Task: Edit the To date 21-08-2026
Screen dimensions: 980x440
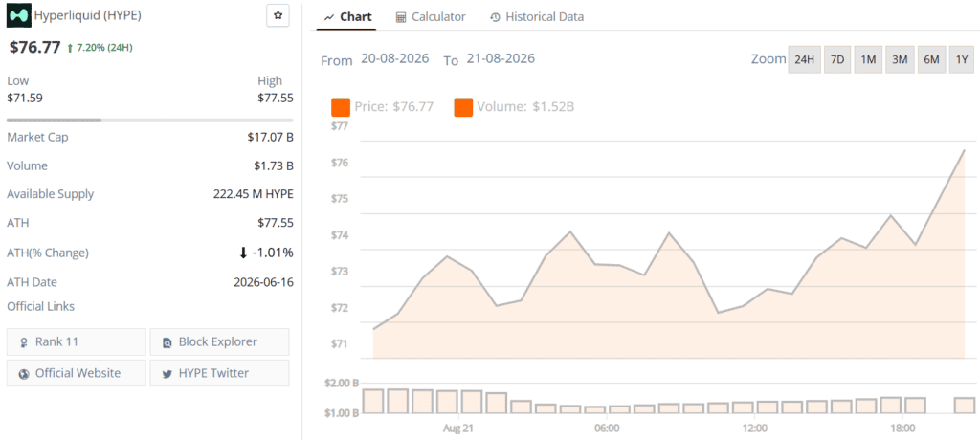Action: 500,58
